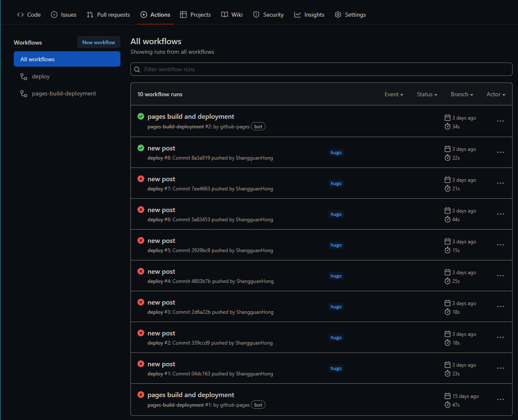Open new post run deploy #4

[x=161, y=272]
